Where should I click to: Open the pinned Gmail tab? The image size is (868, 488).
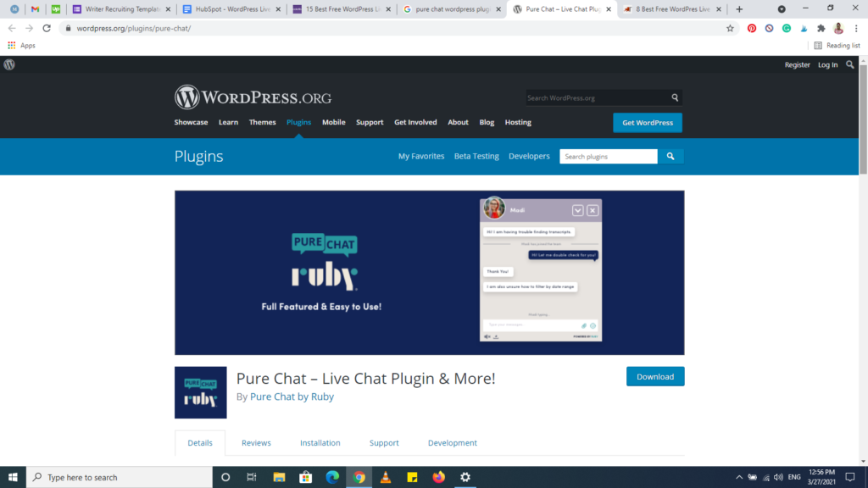click(35, 8)
